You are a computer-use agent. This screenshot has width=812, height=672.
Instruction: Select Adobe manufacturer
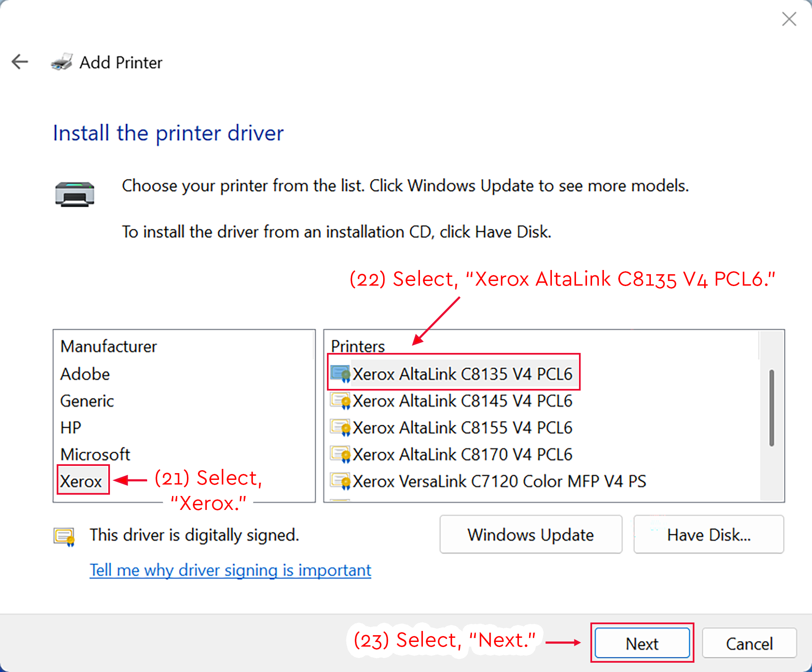(x=85, y=374)
